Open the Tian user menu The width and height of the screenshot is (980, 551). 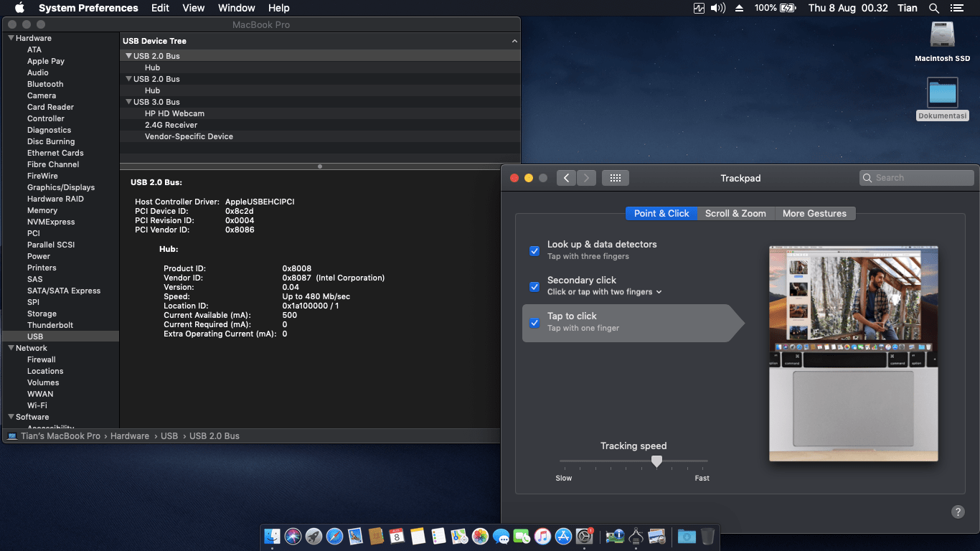click(x=908, y=8)
